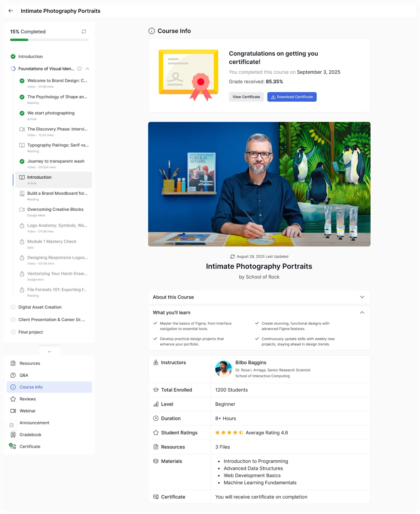Click the Resources sidebar icon
Image resolution: width=420 pixels, height=514 pixels.
(x=13, y=364)
